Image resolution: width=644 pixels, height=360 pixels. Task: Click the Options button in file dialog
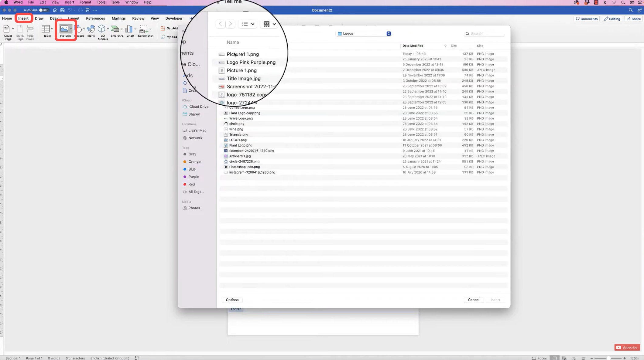point(232,300)
